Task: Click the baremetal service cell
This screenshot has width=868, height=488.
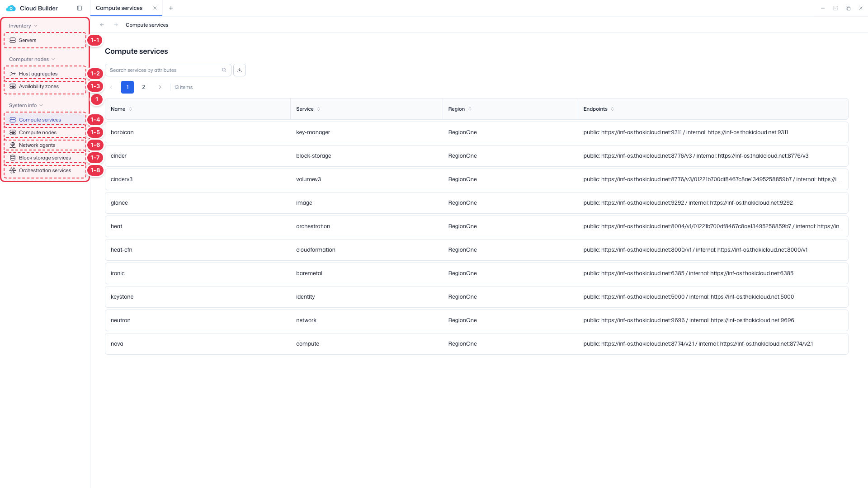Action: point(309,273)
